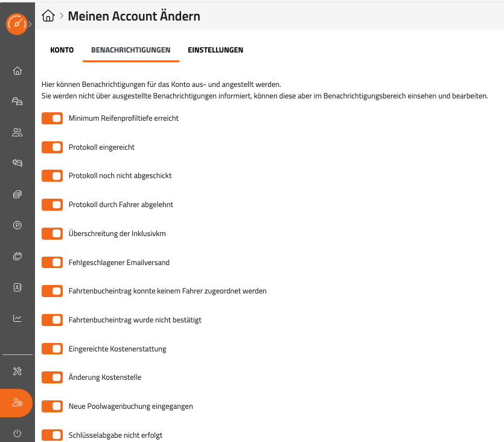Expand the sidebar with the chevron arrow
Image resolution: width=504 pixels, height=442 pixels.
tap(30, 24)
